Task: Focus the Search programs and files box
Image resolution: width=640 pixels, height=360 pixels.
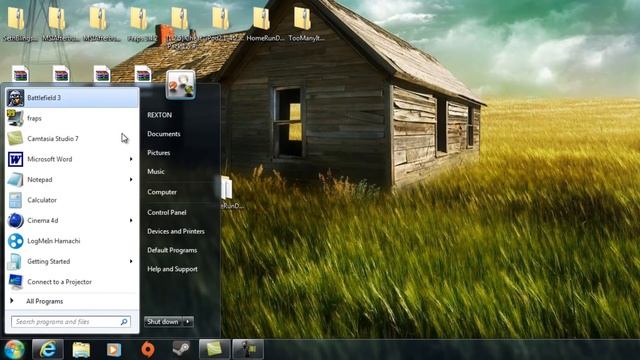Action: point(71,322)
